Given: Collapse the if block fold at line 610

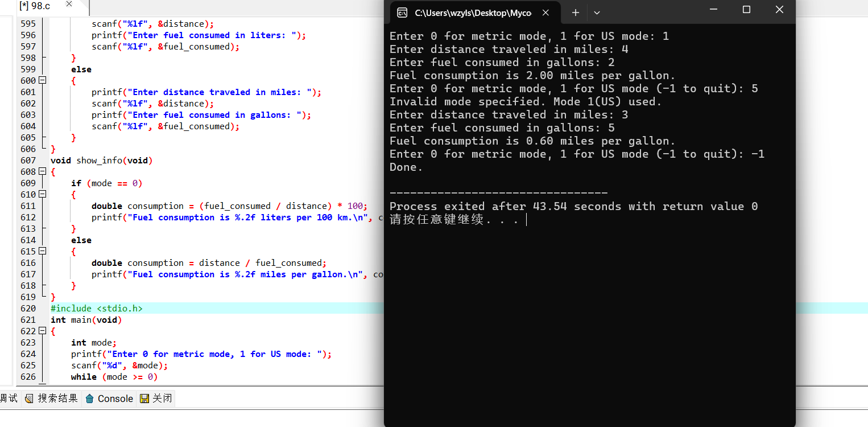Looking at the screenshot, I should click(42, 195).
